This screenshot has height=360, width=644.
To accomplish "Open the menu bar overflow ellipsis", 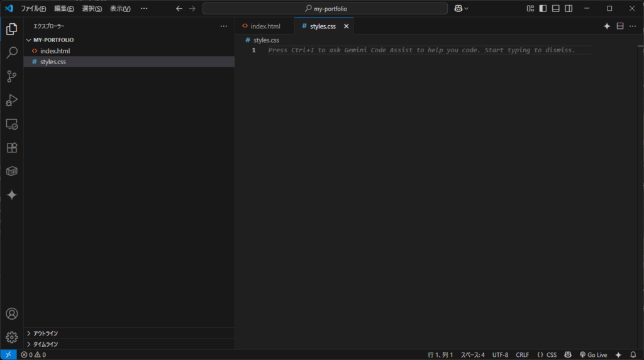I will click(x=144, y=8).
